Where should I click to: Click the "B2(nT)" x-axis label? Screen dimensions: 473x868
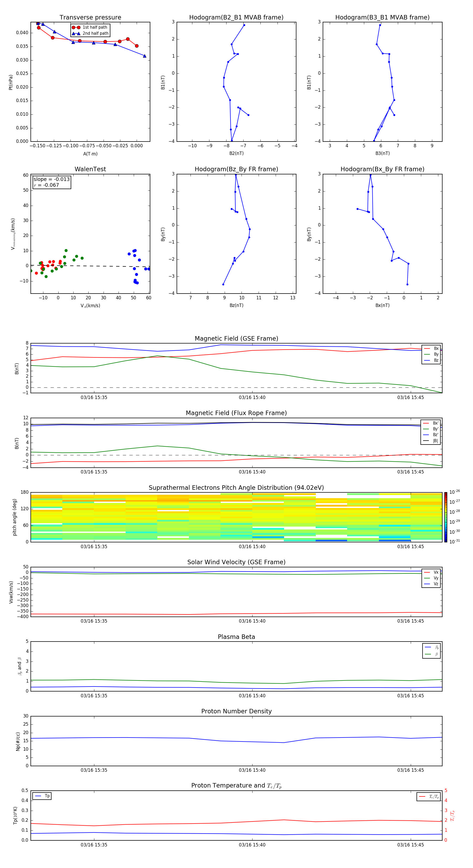click(x=236, y=153)
